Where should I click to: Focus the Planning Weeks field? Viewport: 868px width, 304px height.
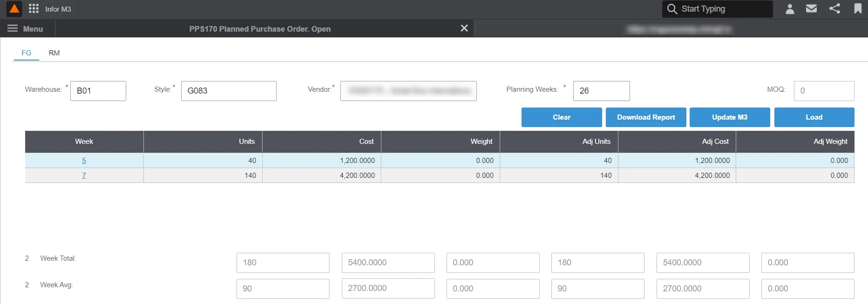[x=601, y=91]
